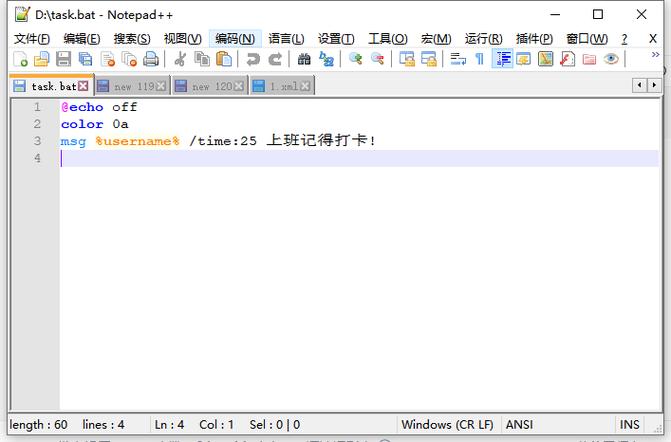Image resolution: width=671 pixels, height=442 pixels.
Task: Click the Print icon in toolbar
Action: coord(151,59)
